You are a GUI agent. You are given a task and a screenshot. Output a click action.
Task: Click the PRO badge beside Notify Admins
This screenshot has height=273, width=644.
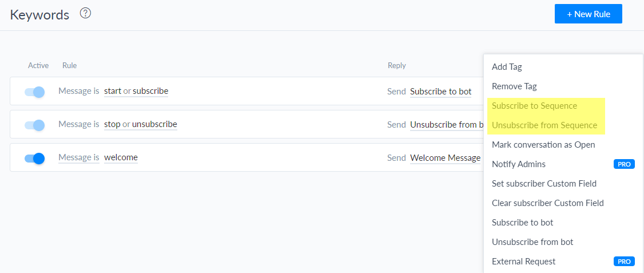click(x=624, y=164)
